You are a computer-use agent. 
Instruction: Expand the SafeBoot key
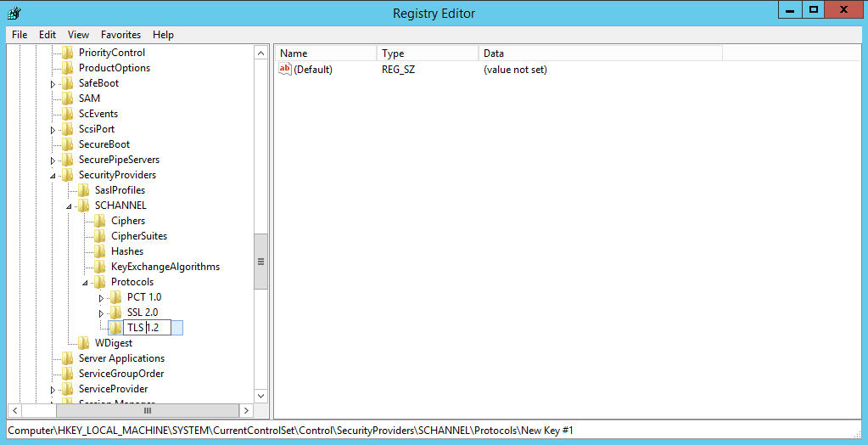pyautogui.click(x=53, y=84)
